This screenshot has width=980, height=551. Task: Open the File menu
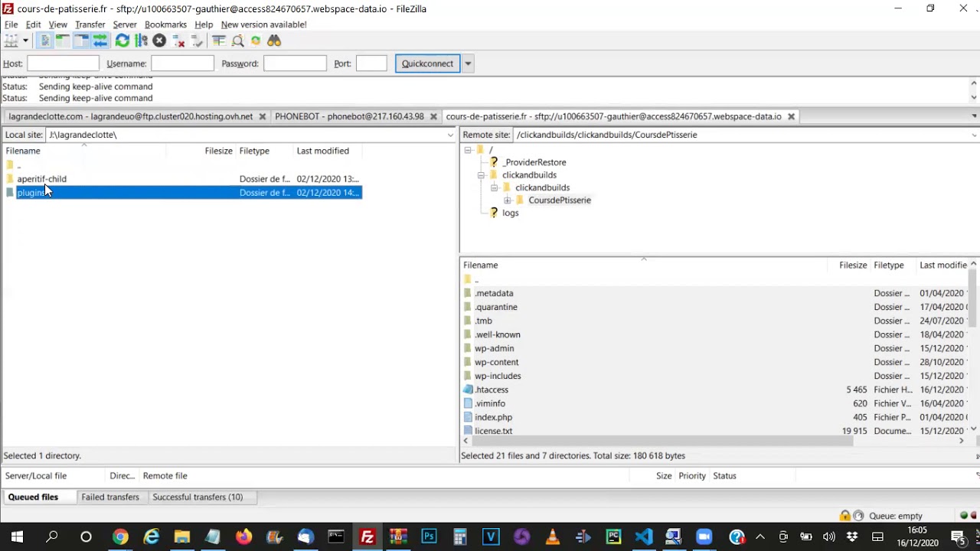click(x=11, y=24)
